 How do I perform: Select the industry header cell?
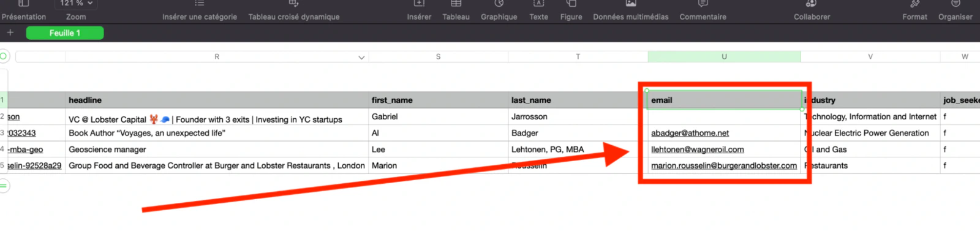pos(870,100)
